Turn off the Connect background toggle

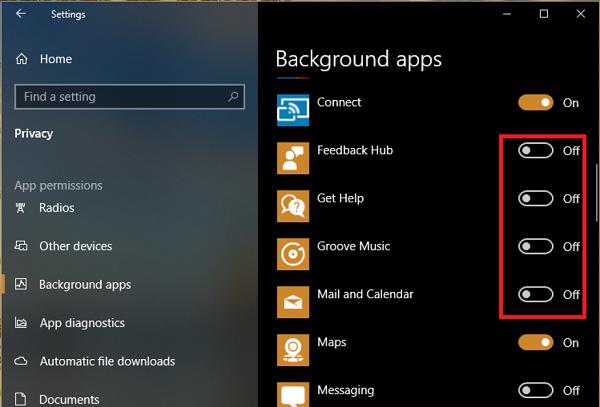pyautogui.click(x=536, y=102)
